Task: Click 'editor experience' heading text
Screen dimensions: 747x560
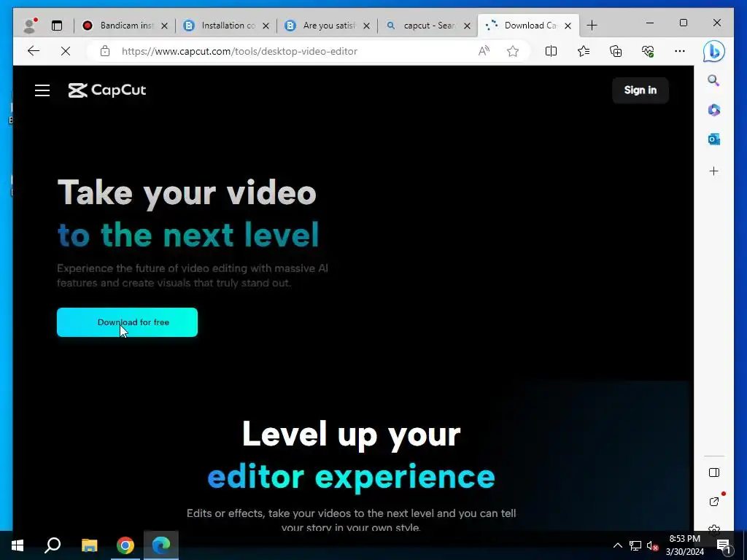Action: click(x=351, y=478)
